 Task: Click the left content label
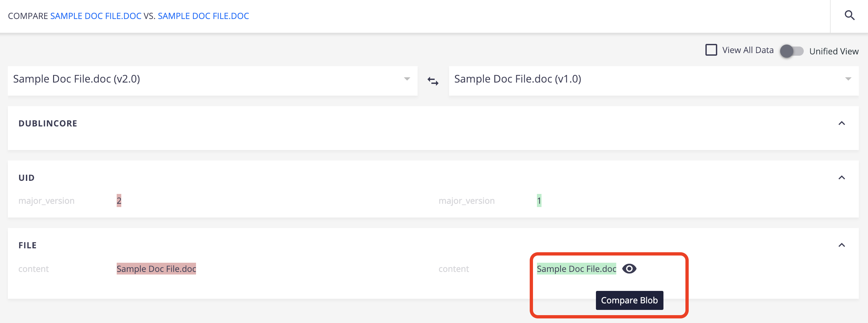click(34, 269)
